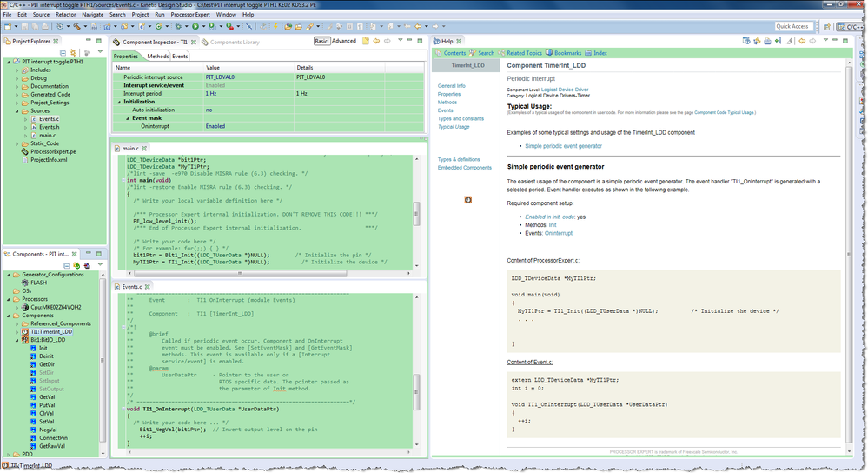Click the Print icon in Help view

[x=767, y=41]
